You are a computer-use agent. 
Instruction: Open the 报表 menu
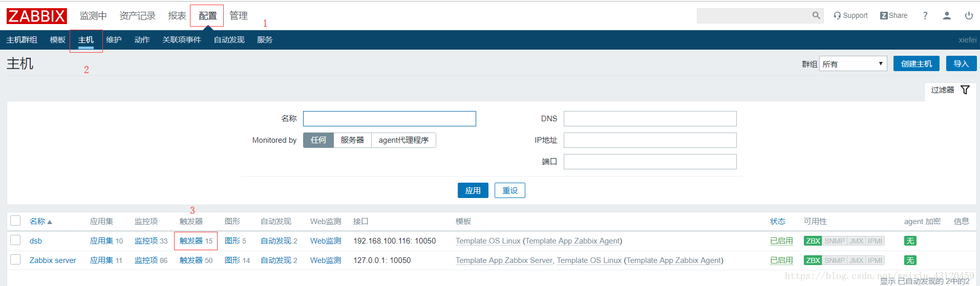tap(177, 16)
